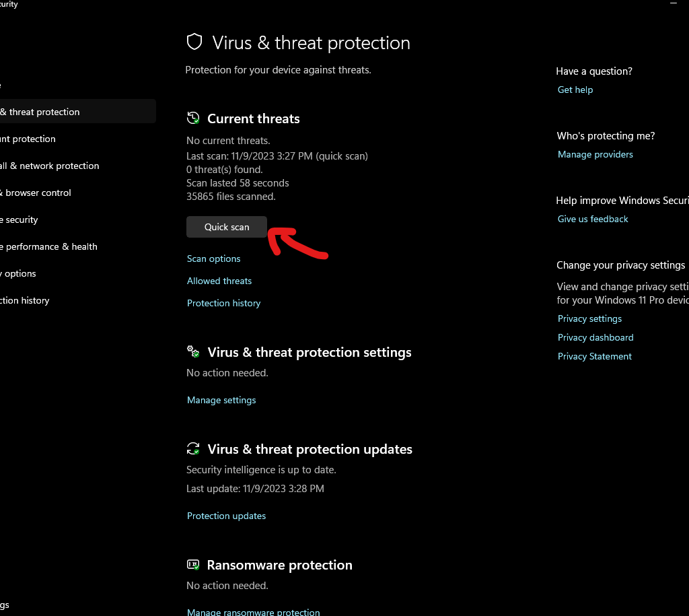The width and height of the screenshot is (689, 616).
Task: Open Scan options link
Action: pyautogui.click(x=213, y=259)
